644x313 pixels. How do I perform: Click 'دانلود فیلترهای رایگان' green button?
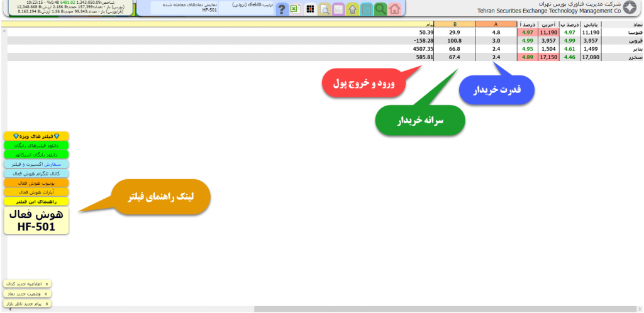(x=36, y=145)
